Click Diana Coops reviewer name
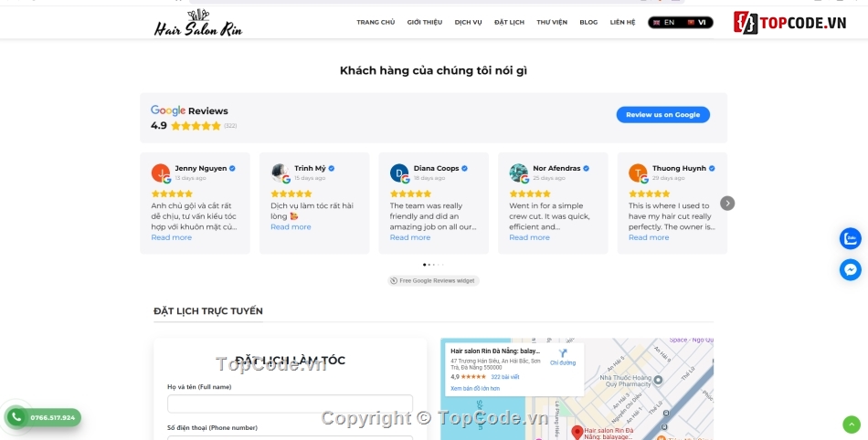The width and height of the screenshot is (868, 440). coord(436,169)
